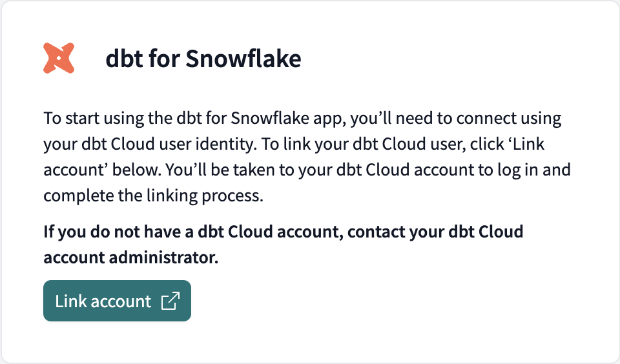620x364 pixels.
Task: Click the orange dbt logo icon
Action: pyautogui.click(x=59, y=59)
